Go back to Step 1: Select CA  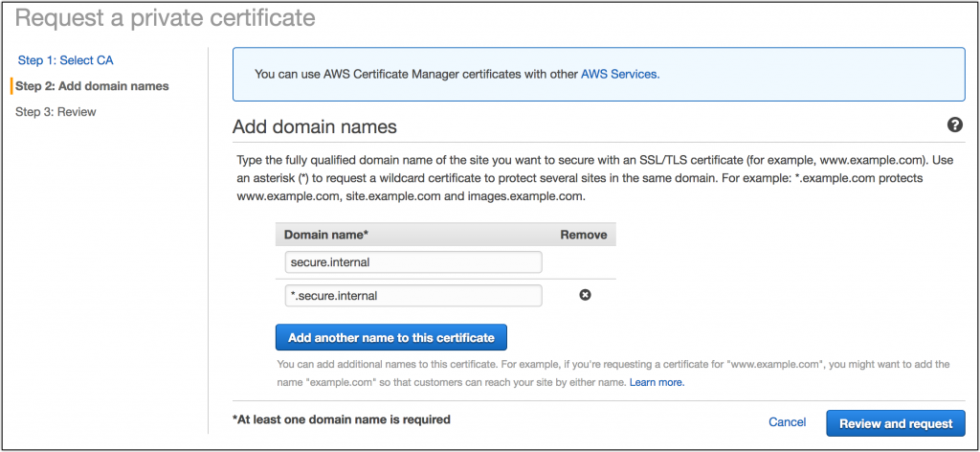point(66,60)
